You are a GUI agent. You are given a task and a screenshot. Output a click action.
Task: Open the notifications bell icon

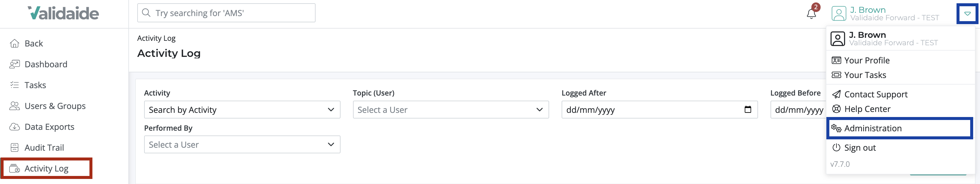(811, 13)
